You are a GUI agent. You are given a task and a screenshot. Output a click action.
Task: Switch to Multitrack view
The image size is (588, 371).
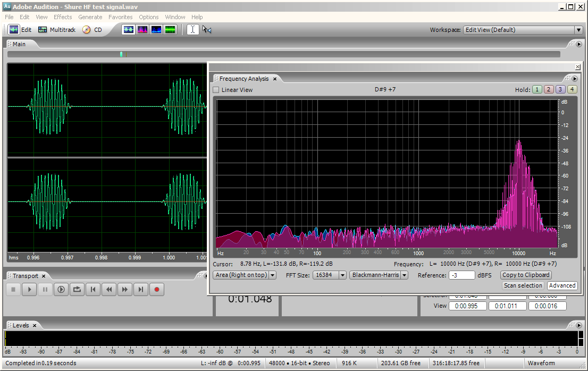click(57, 30)
